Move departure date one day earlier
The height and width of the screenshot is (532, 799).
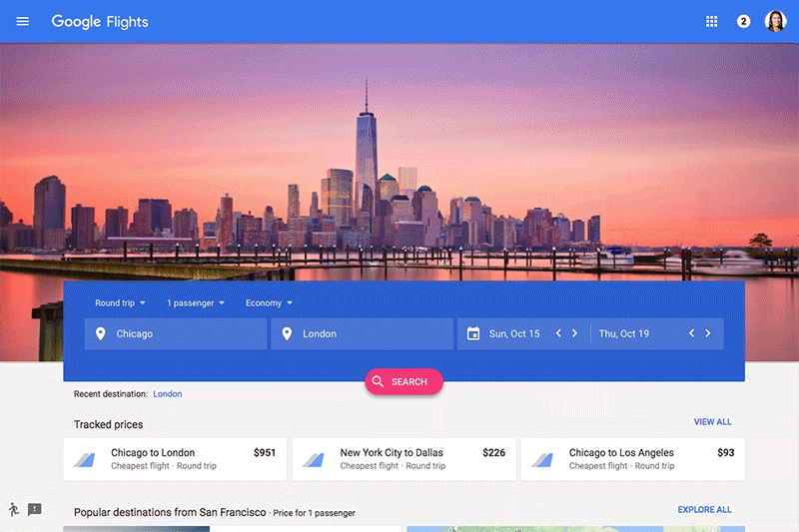(558, 333)
